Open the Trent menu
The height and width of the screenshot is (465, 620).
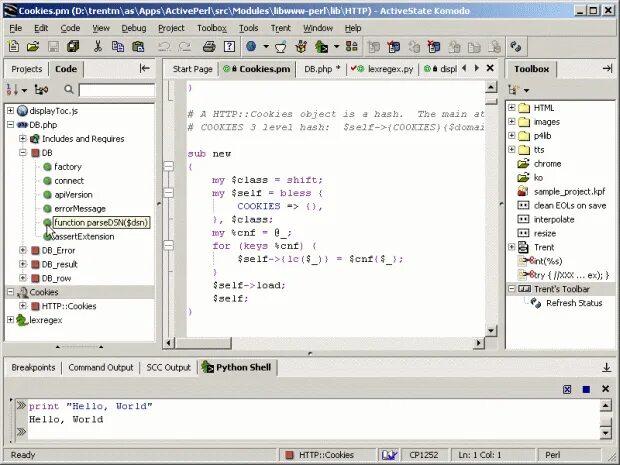pos(281,28)
